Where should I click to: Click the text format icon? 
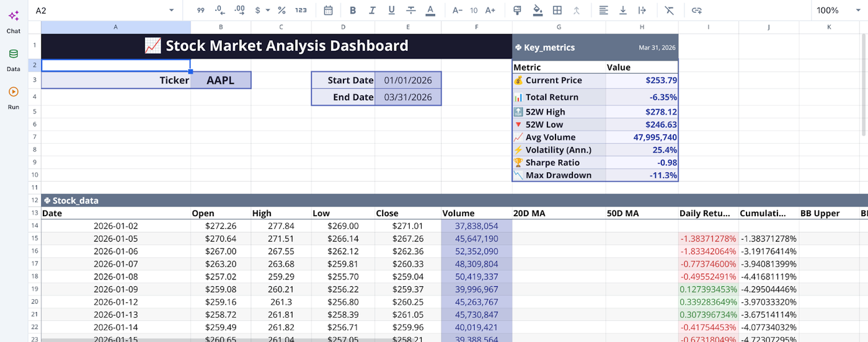200,10
